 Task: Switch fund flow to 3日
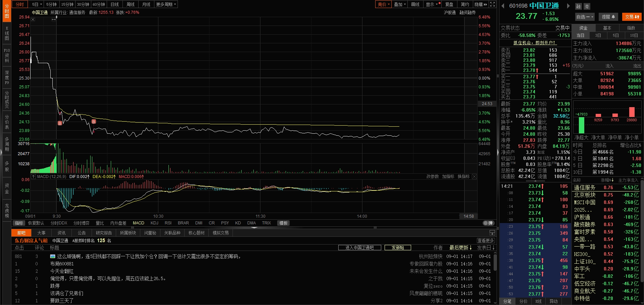click(x=598, y=35)
